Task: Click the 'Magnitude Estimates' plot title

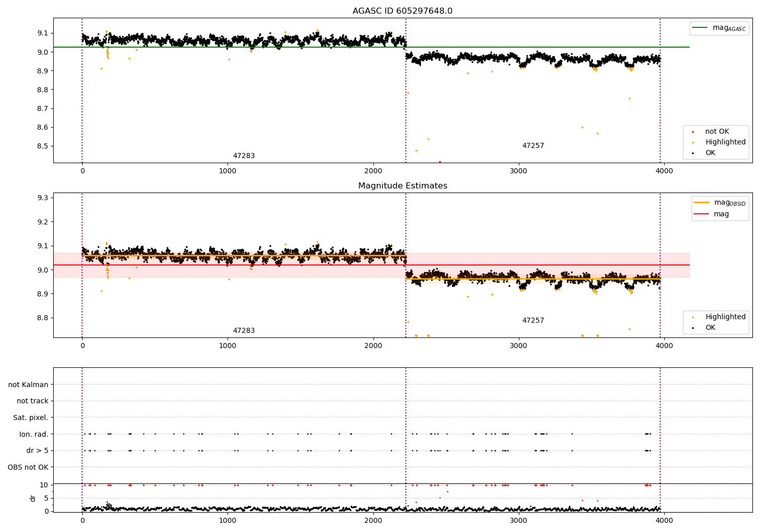Action: coord(402,186)
